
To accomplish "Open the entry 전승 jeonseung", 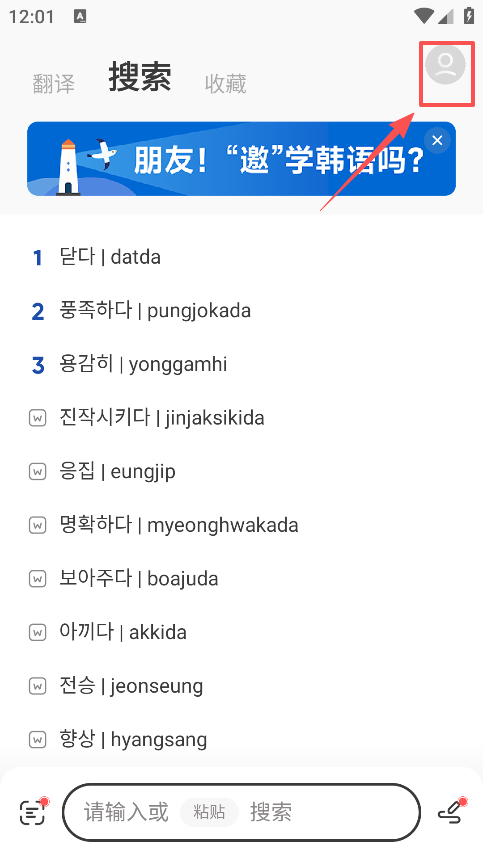I will click(x=241, y=686).
